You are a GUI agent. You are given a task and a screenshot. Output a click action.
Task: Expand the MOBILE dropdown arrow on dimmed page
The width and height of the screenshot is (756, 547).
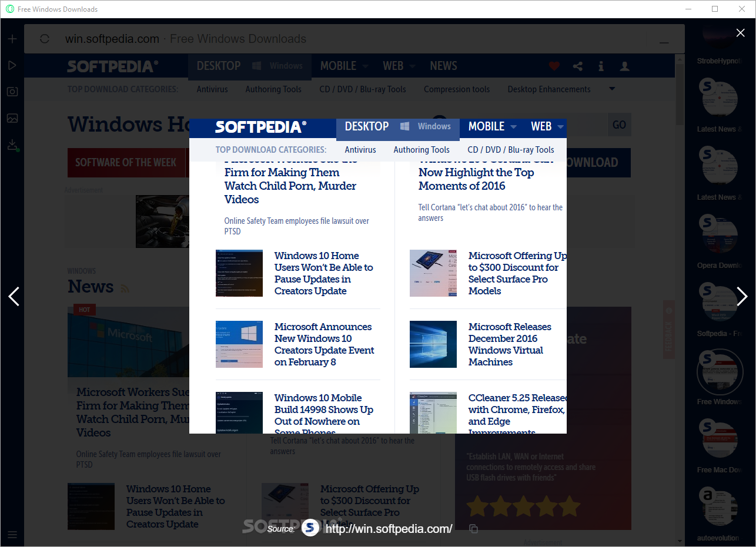point(365,66)
